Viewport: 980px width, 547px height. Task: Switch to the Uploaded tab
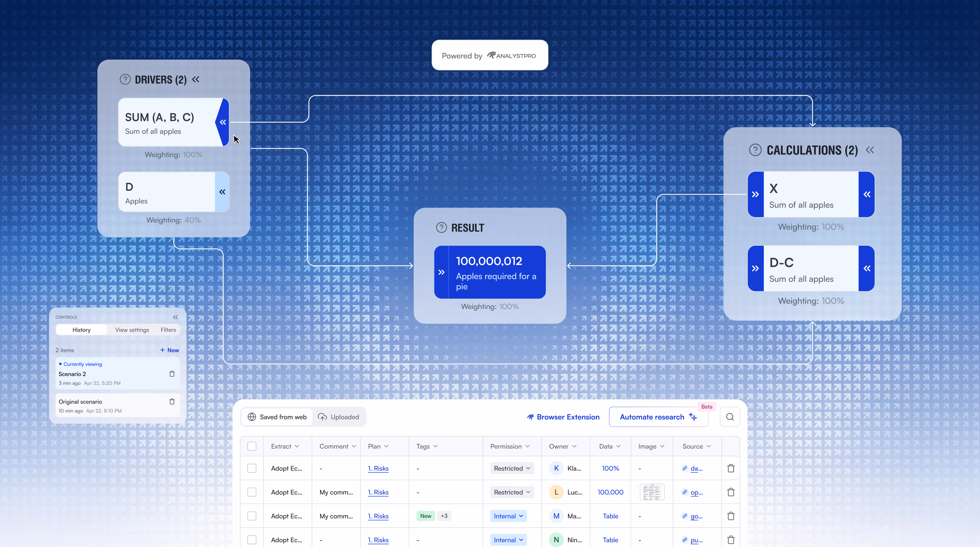(x=339, y=417)
